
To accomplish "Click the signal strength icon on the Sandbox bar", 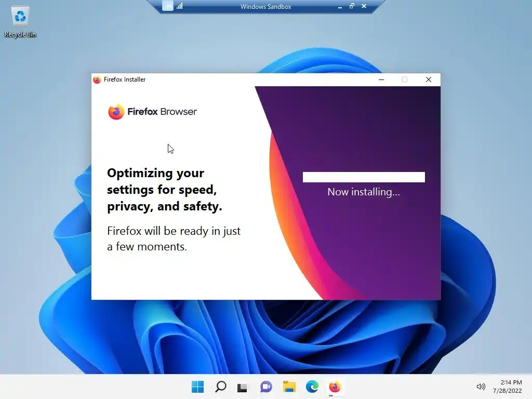I will (x=179, y=6).
